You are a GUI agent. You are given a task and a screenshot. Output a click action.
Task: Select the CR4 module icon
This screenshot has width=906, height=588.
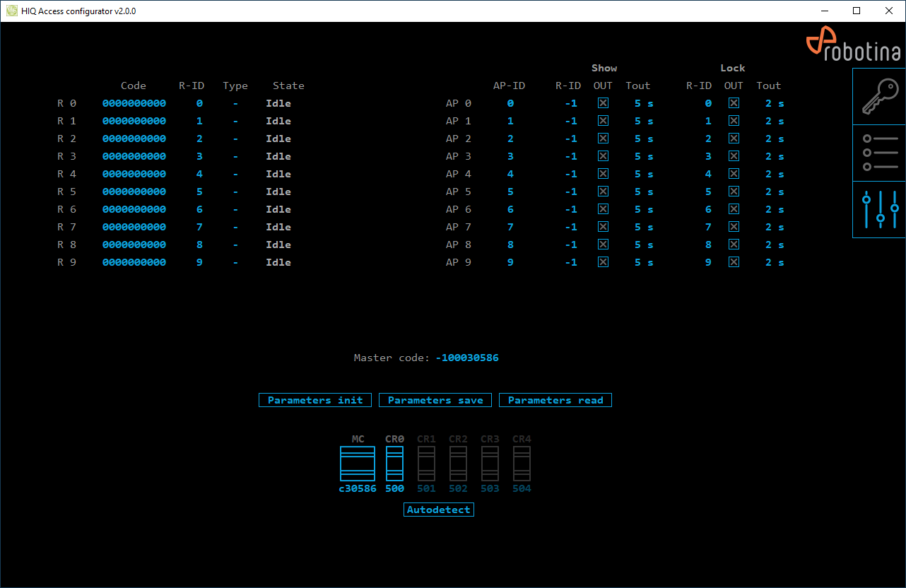[522, 463]
